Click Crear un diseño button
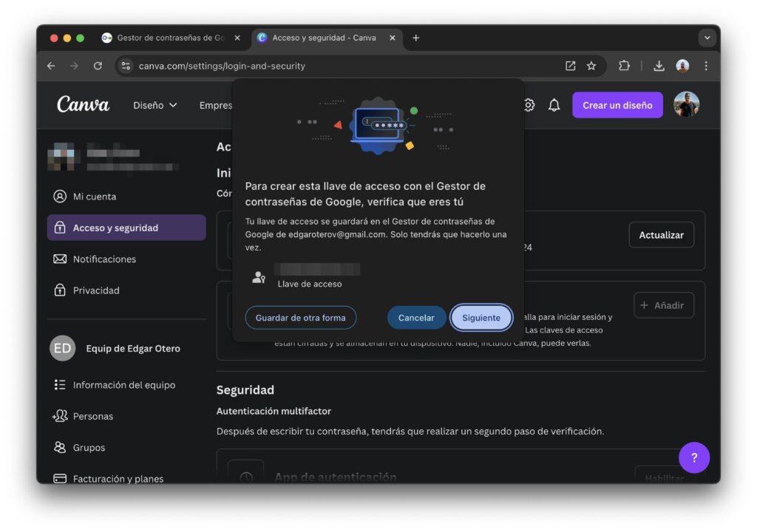 (x=617, y=105)
